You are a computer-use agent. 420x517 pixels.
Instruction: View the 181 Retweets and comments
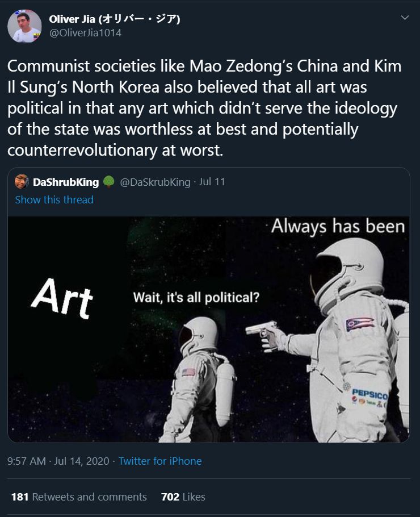[79, 497]
